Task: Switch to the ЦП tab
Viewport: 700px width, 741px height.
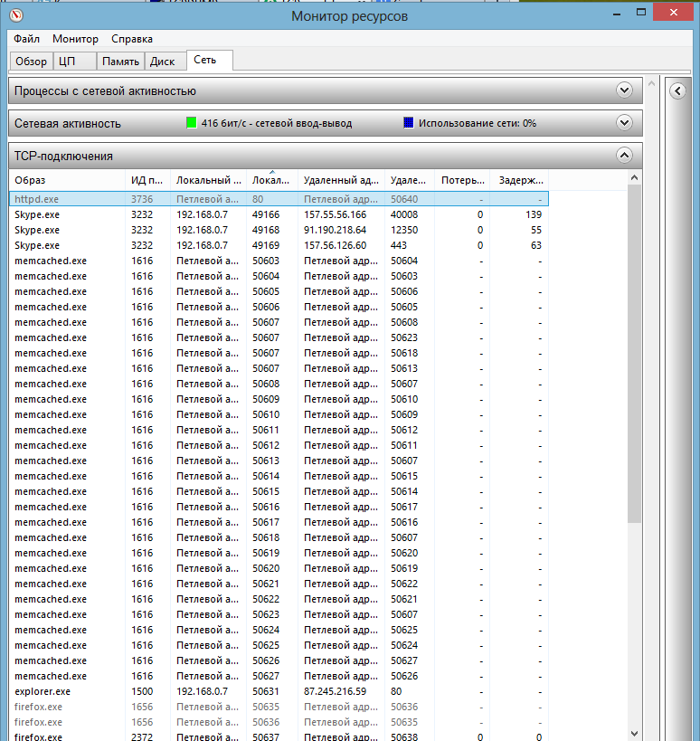Action: point(66,62)
